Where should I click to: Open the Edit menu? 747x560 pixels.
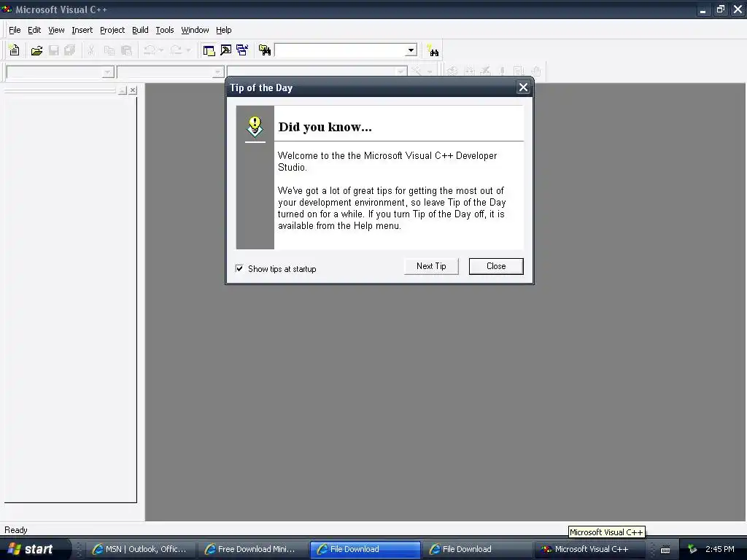pos(34,30)
